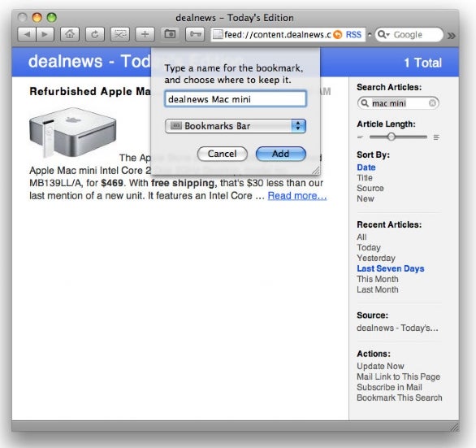Filter articles to Last Month
The height and width of the screenshot is (448, 476).
(x=378, y=289)
